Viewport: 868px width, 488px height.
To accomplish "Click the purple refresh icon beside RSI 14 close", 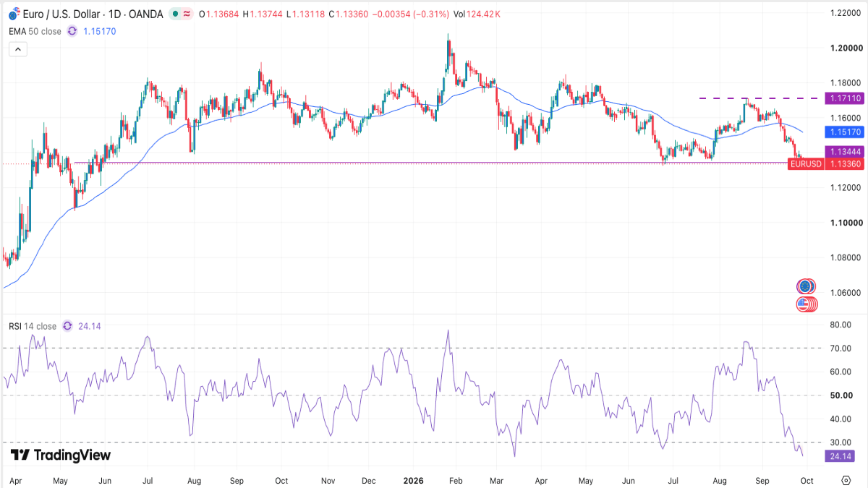I will 67,326.
